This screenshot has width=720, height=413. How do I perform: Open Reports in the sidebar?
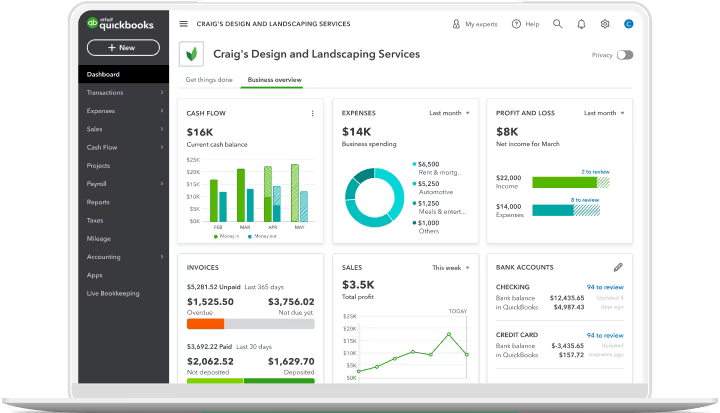click(x=124, y=202)
